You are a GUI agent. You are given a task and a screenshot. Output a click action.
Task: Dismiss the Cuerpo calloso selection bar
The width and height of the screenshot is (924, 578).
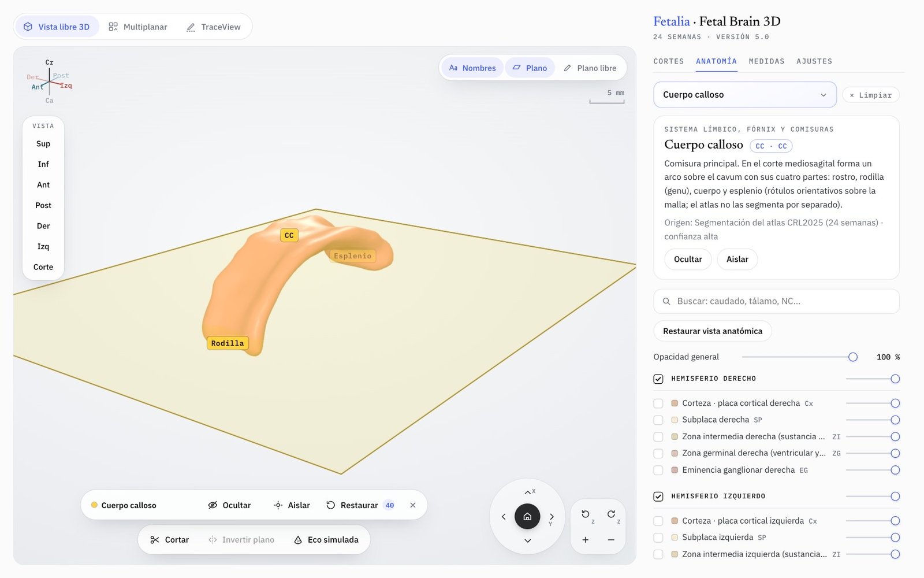point(413,505)
